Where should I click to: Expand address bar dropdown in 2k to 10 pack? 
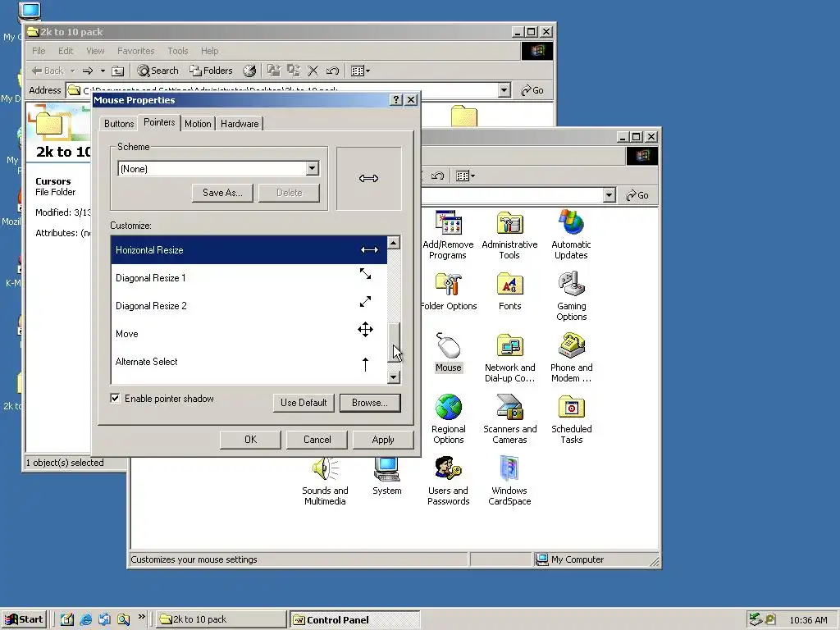pos(504,90)
